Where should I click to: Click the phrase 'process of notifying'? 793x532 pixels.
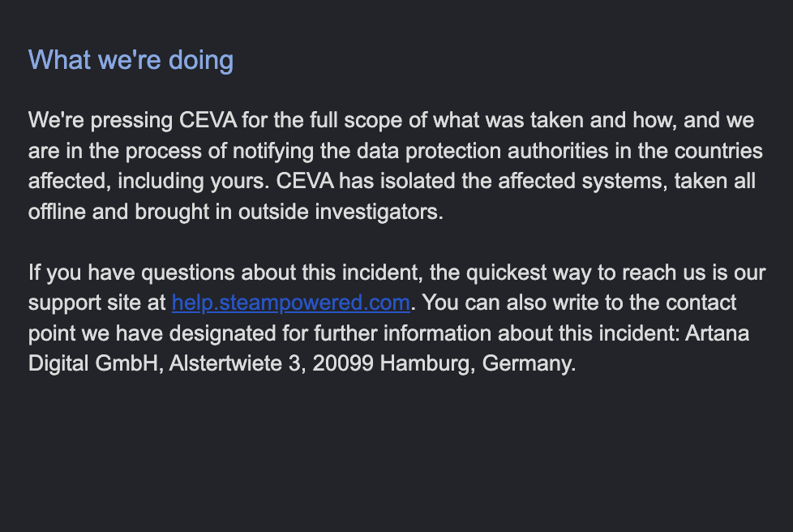tap(220, 151)
